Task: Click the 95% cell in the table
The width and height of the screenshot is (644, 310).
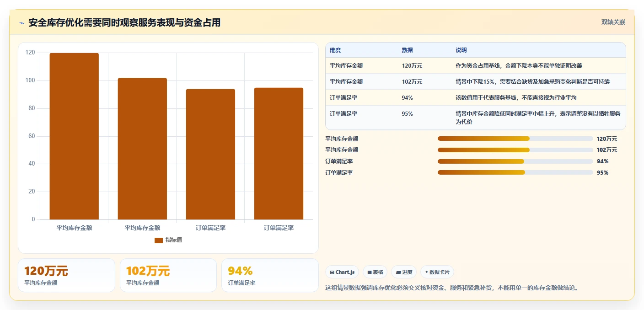Action: (407, 114)
